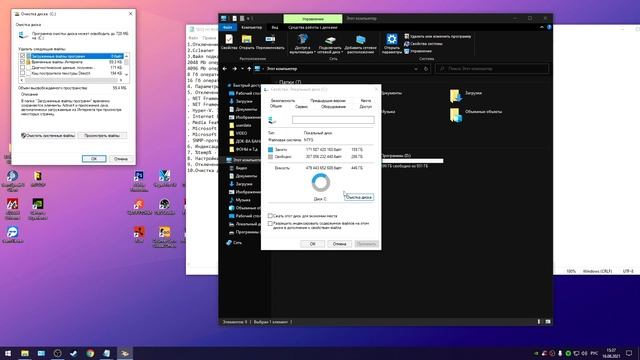Open Explorer help question mark icon

[549, 27]
